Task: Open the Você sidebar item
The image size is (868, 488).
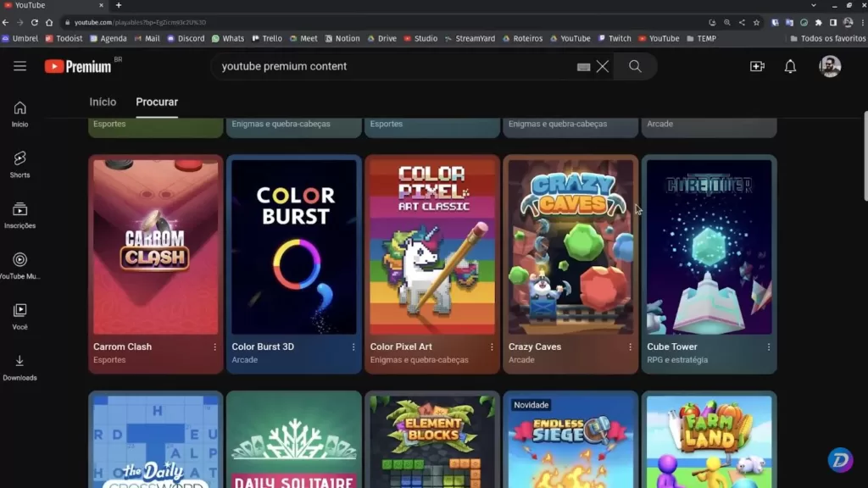Action: tap(20, 317)
